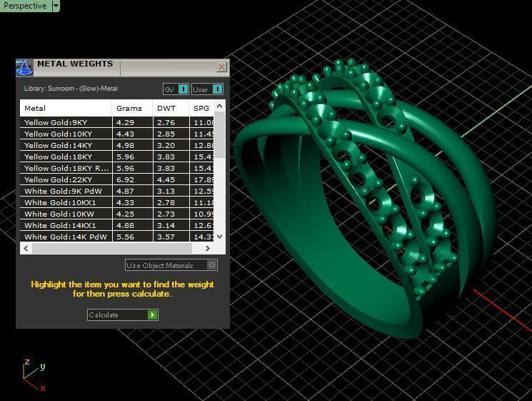532x401 pixels.
Task: Sort by the Grams column header
Action: point(132,109)
